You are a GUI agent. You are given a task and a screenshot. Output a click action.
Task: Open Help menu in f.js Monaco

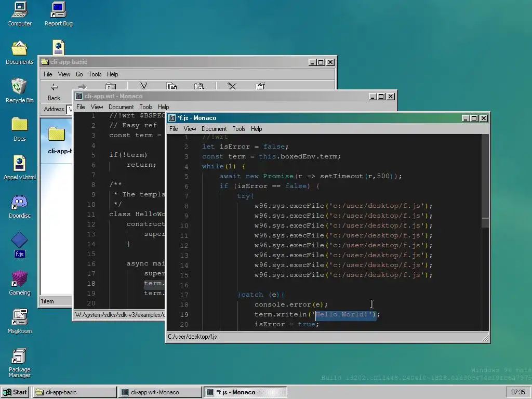[256, 129]
